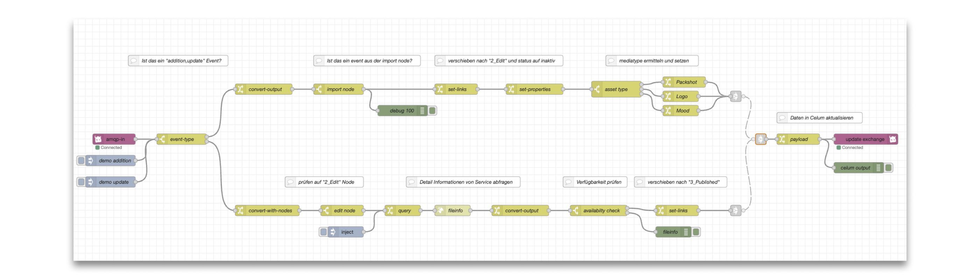Select the convert-with-nodes node
This screenshot has height=280, width=980.
[270, 210]
